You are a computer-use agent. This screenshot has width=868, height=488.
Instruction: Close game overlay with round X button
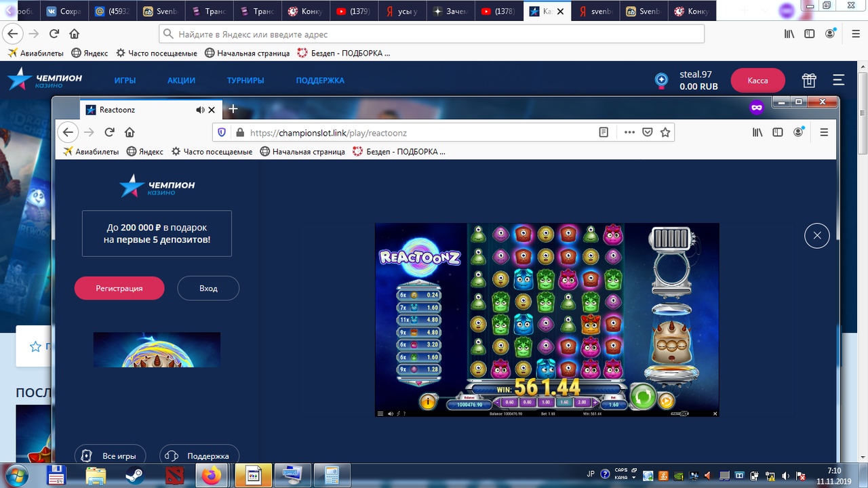point(817,235)
